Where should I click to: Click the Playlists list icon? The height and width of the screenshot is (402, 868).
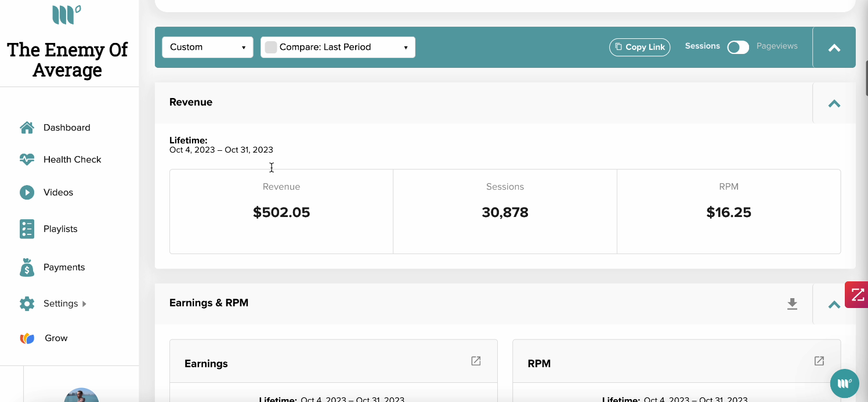click(x=27, y=229)
